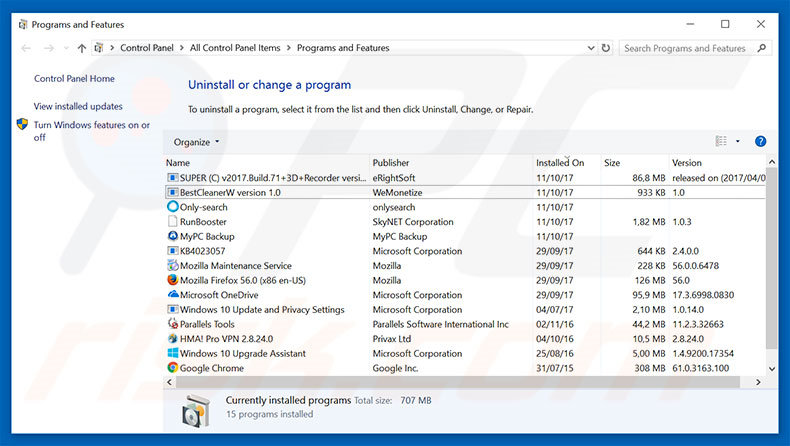
Task: Open the address bar history dropdown
Action: pyautogui.click(x=590, y=48)
